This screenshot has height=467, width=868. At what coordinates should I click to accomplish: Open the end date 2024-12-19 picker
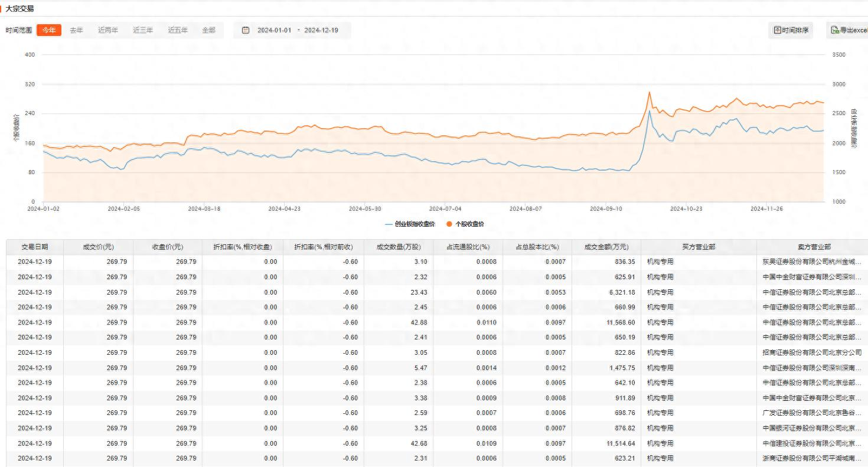(321, 30)
